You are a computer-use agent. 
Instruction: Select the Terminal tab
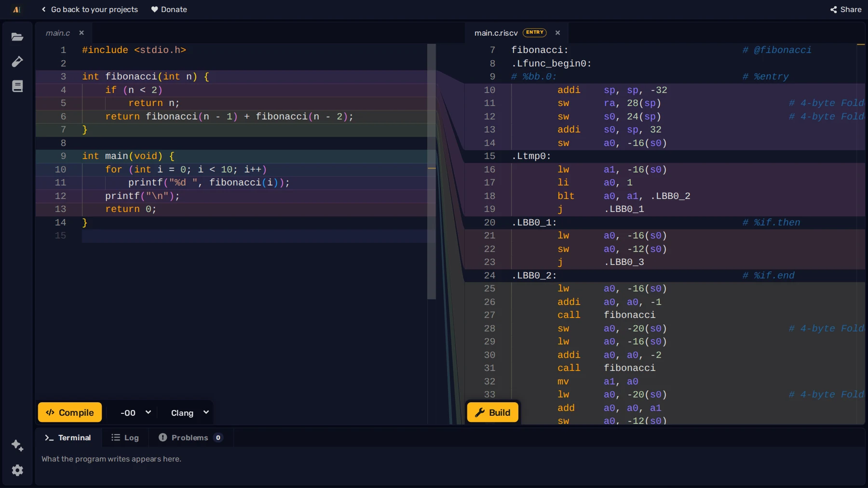68,437
